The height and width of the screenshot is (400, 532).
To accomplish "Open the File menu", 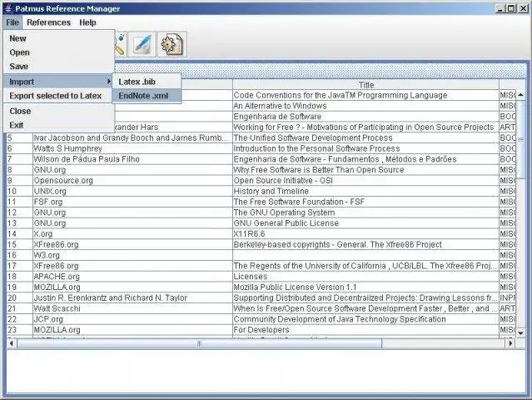I will [12, 22].
